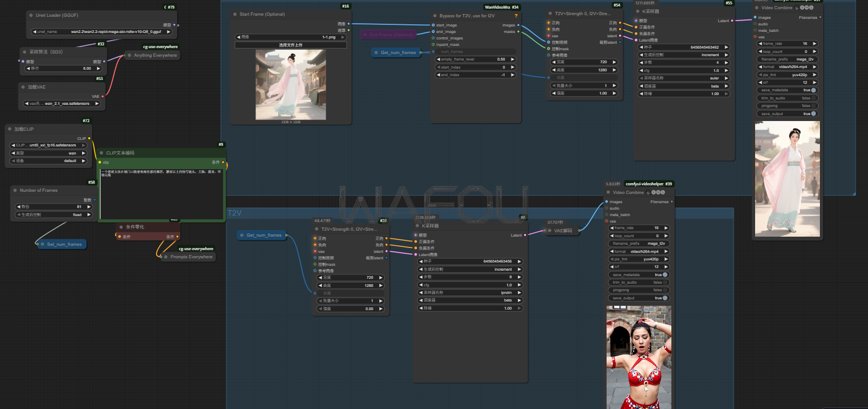Screen dimensions: 868x409
Task: Enable trim_to_audio in lower Video Combine node
Action: [664, 282]
